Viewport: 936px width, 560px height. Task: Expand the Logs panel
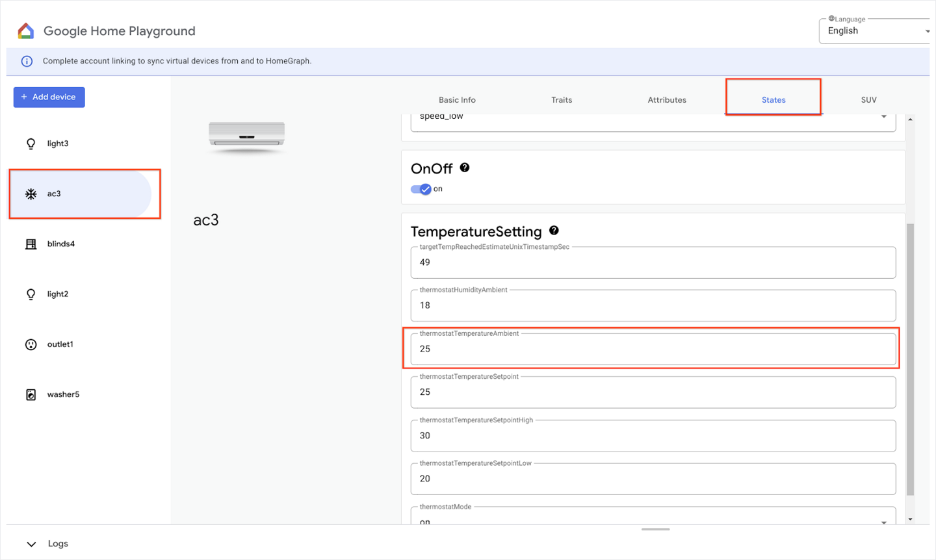tap(31, 543)
